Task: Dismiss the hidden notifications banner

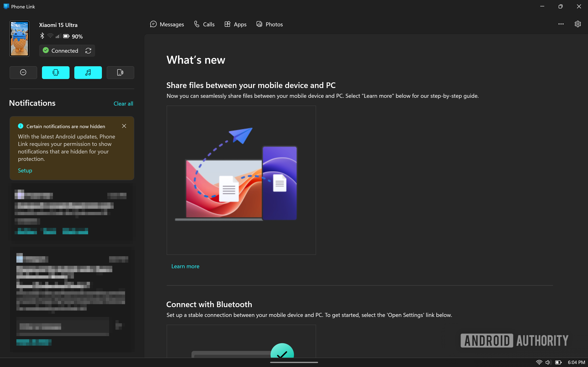Action: 124,126
